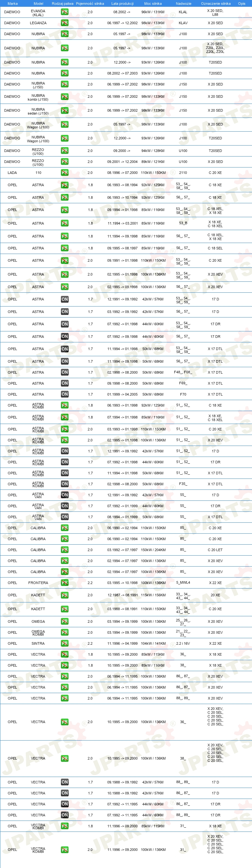This screenshot has height=868, width=252.
Task: Click the Moc silnika column header
Action: (153, 3)
